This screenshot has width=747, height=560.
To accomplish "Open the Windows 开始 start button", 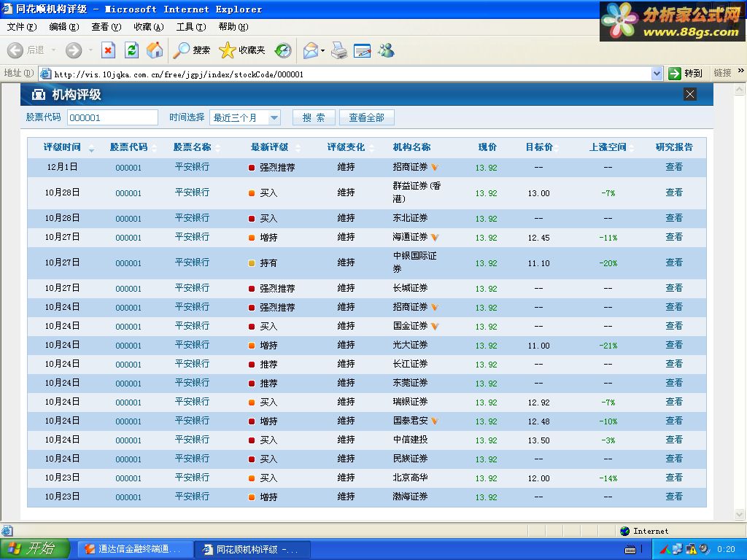I will [x=34, y=549].
